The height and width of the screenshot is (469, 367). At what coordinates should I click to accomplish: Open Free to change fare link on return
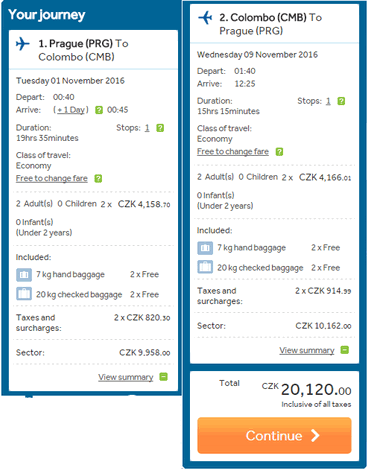point(233,152)
